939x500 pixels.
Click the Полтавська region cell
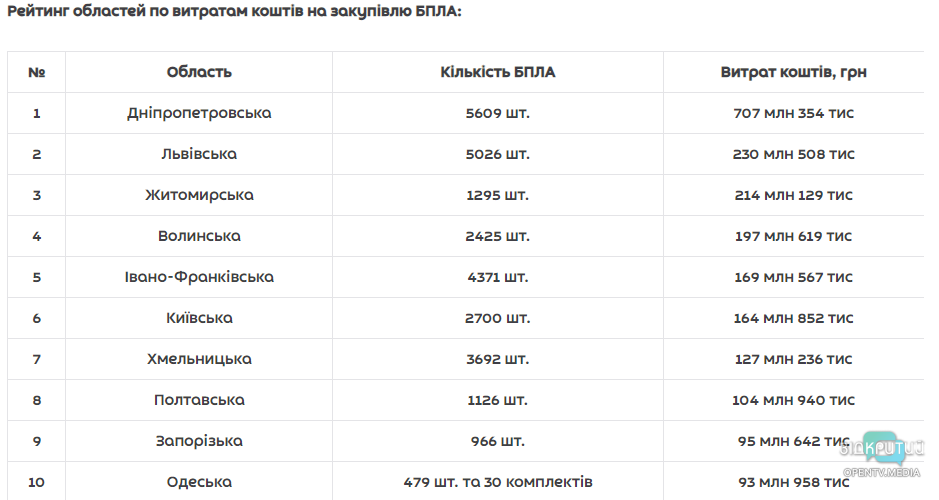pyautogui.click(x=199, y=400)
